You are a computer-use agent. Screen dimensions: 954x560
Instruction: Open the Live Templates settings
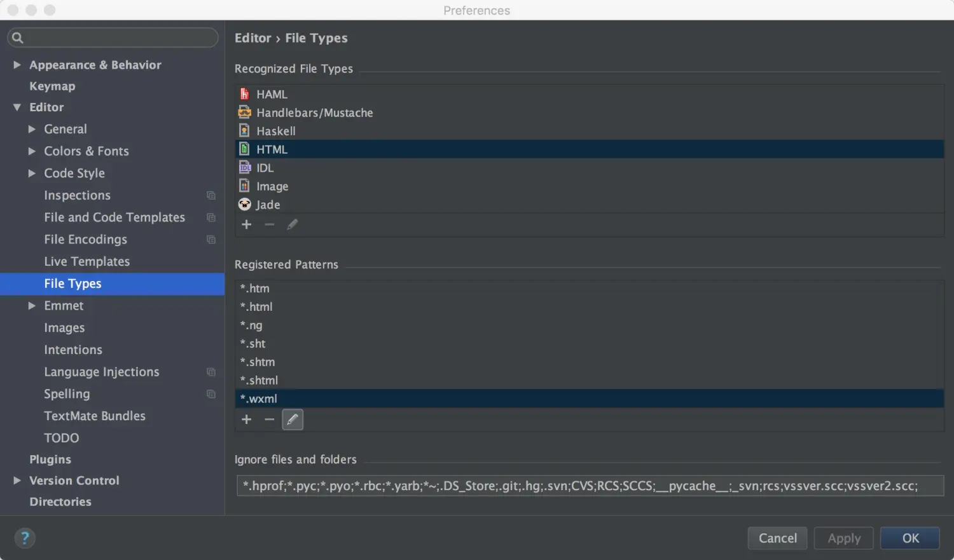[86, 261]
